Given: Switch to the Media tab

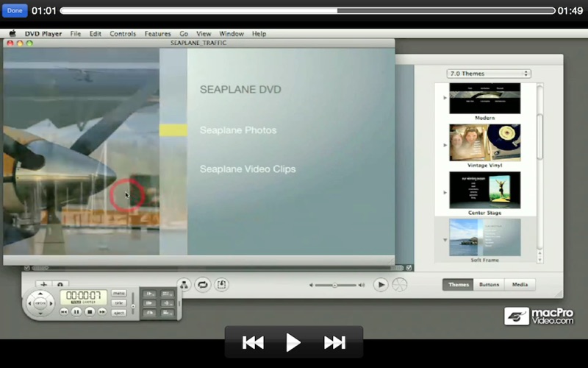Looking at the screenshot, I should click(520, 285).
